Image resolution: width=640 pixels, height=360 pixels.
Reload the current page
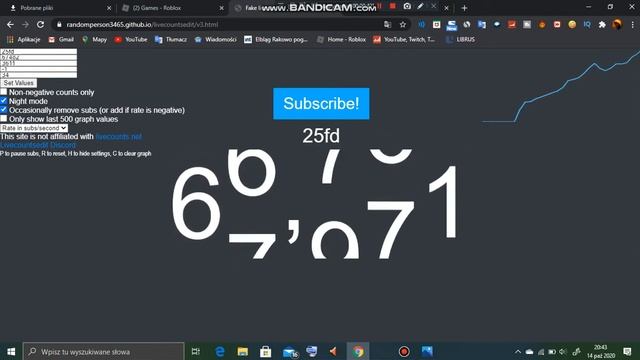click(x=40, y=24)
